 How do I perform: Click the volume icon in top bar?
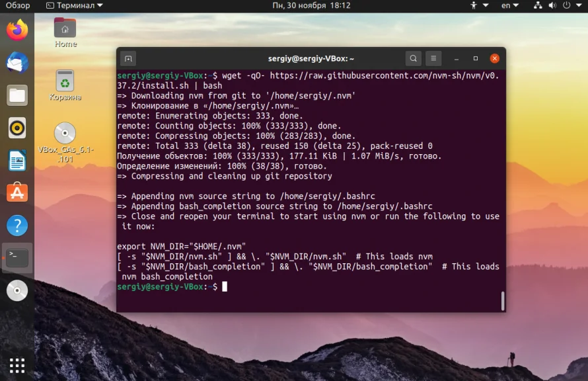point(552,5)
